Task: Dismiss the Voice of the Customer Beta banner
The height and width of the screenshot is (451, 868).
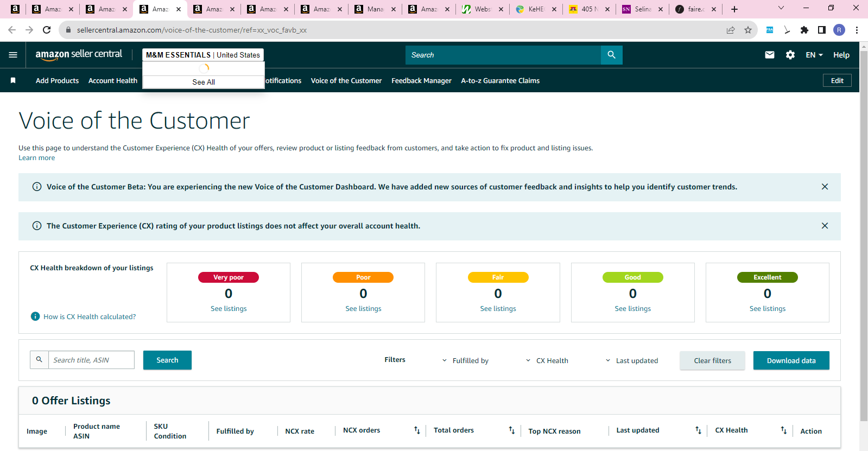Action: [x=825, y=187]
